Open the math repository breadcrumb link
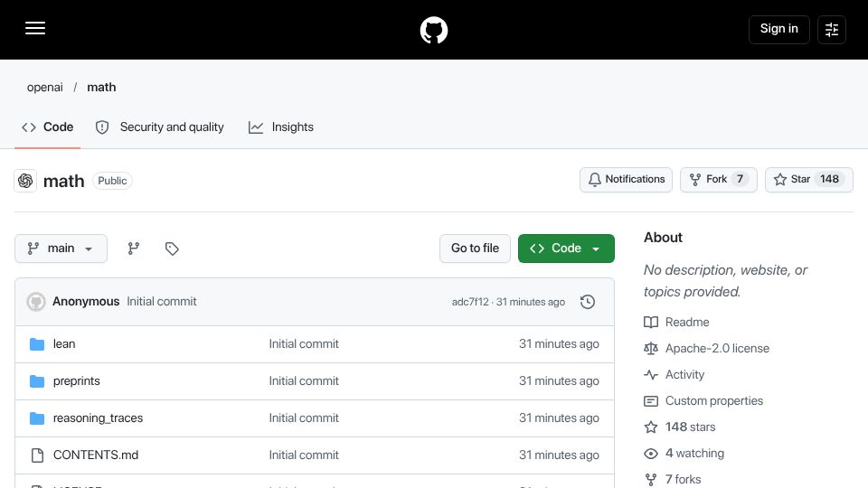The image size is (868, 488). (101, 88)
